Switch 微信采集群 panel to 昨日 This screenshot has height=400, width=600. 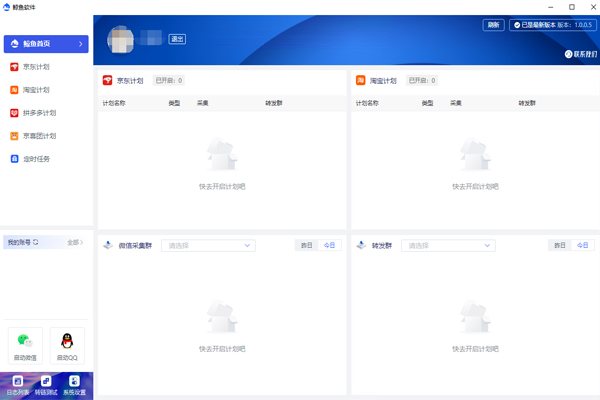point(305,245)
